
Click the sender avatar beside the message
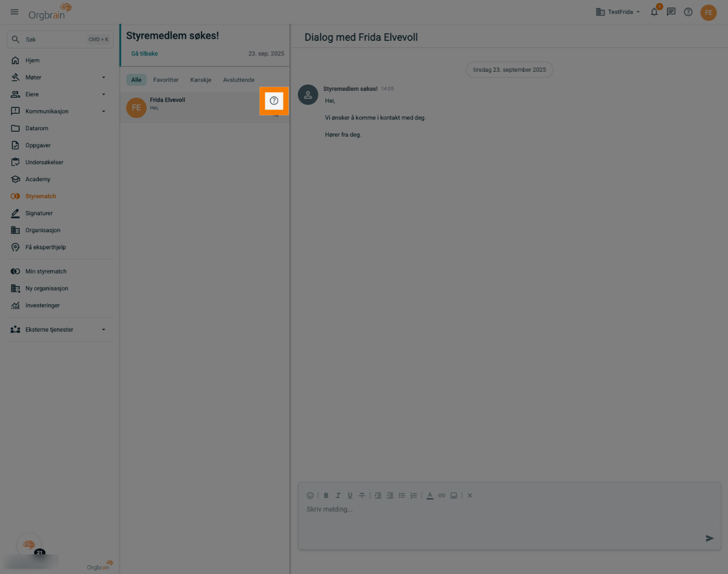click(308, 95)
